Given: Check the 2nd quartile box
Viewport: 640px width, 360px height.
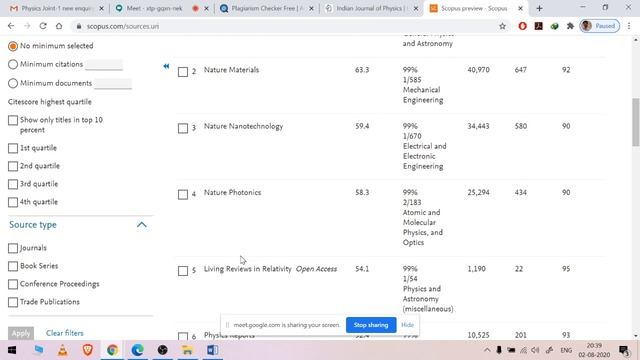Looking at the screenshot, I should tap(13, 166).
